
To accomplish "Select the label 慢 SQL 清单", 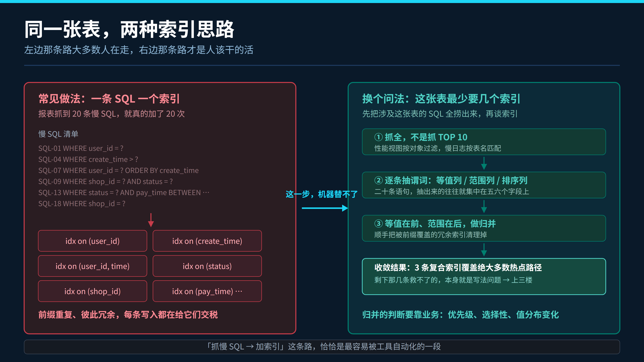I will tap(58, 134).
